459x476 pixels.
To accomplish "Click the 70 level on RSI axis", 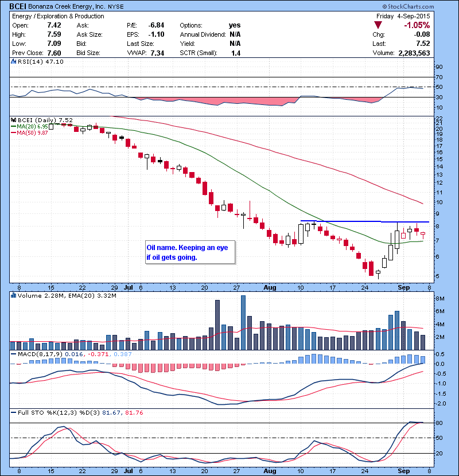I will [x=439, y=77].
